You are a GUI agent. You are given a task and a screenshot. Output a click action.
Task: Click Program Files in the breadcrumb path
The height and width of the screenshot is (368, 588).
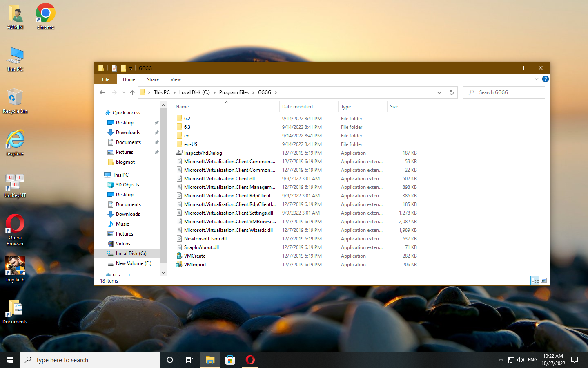click(x=234, y=92)
